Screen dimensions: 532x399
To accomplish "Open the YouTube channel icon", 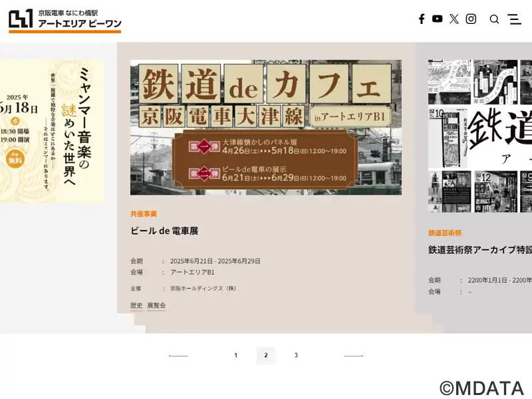I will [x=438, y=19].
